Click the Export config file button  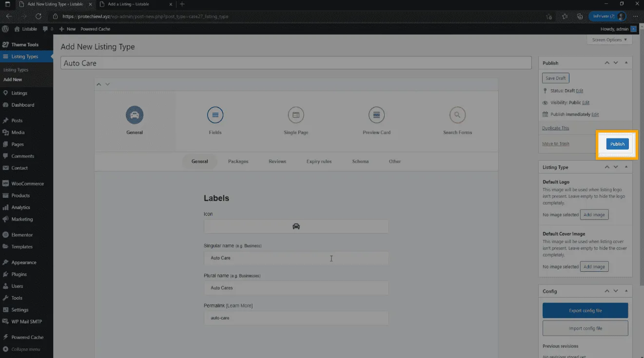585,310
